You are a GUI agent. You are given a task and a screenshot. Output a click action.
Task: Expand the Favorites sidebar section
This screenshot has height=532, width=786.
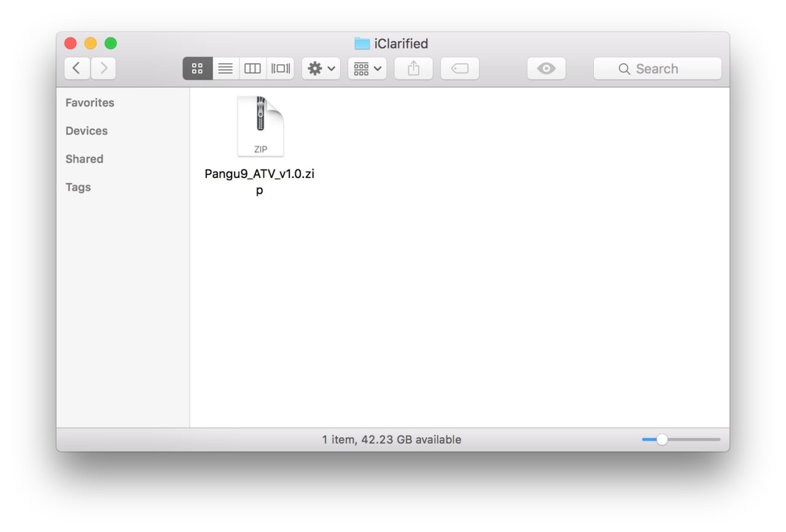(x=90, y=102)
